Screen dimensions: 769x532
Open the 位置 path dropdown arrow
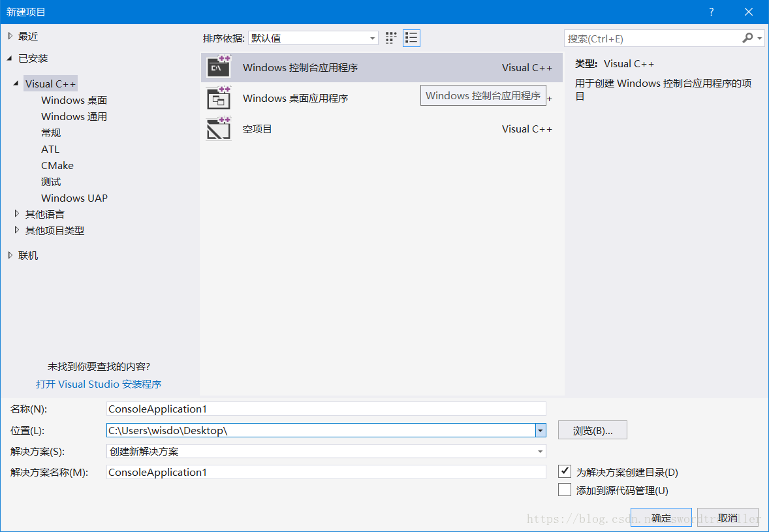[541, 431]
